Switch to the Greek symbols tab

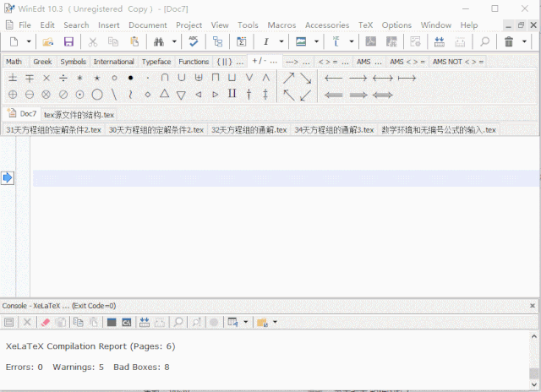(x=42, y=62)
